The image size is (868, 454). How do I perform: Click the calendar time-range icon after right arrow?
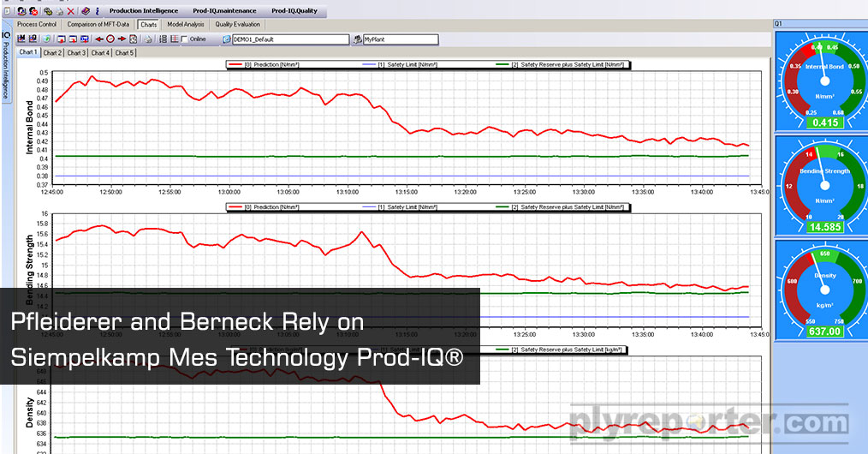pyautogui.click(x=133, y=39)
